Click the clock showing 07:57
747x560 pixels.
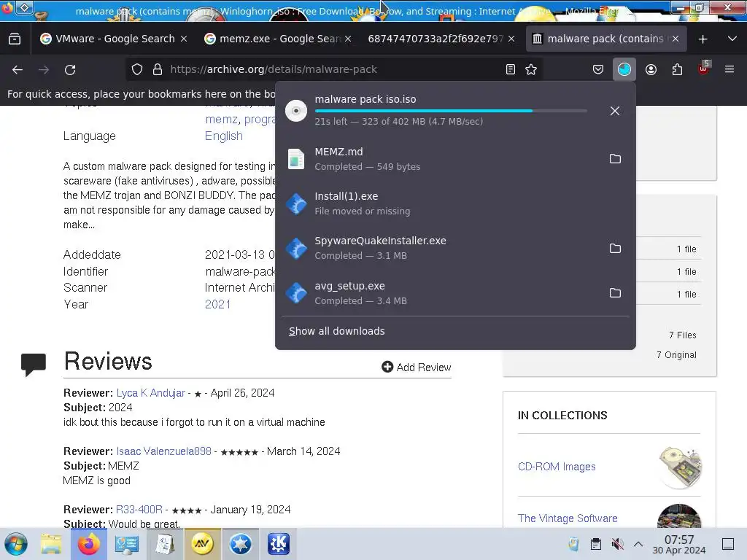pyautogui.click(x=679, y=544)
